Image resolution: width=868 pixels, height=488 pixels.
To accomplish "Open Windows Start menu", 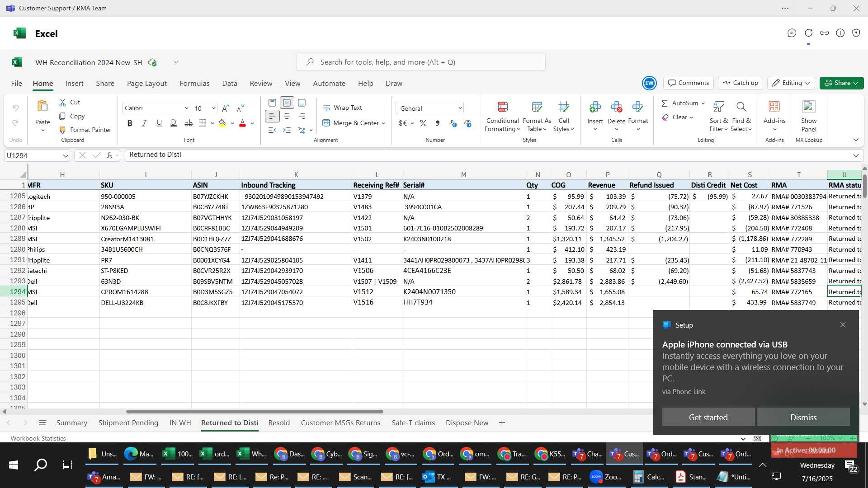I will coord(14,465).
